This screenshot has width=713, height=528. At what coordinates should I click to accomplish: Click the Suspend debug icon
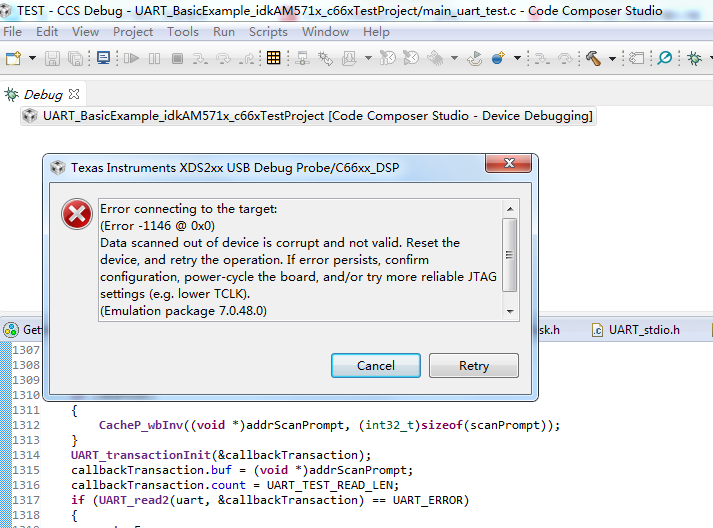155,58
